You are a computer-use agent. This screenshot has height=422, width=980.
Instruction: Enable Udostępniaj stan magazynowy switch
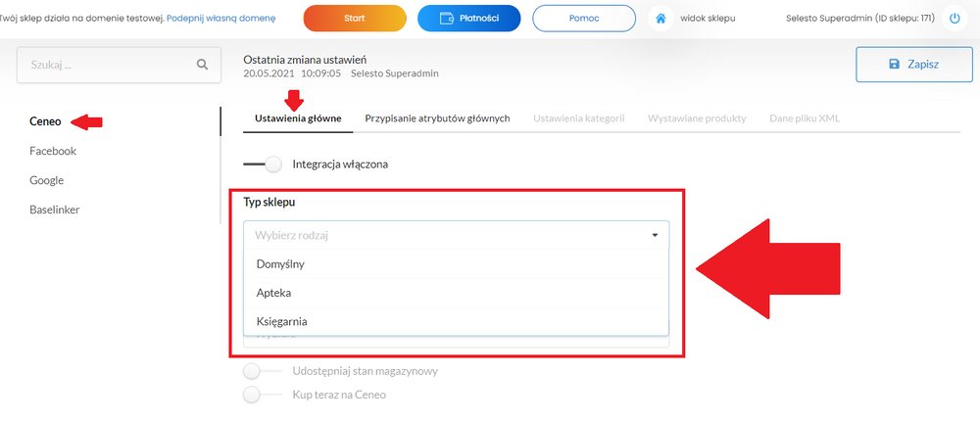(262, 371)
